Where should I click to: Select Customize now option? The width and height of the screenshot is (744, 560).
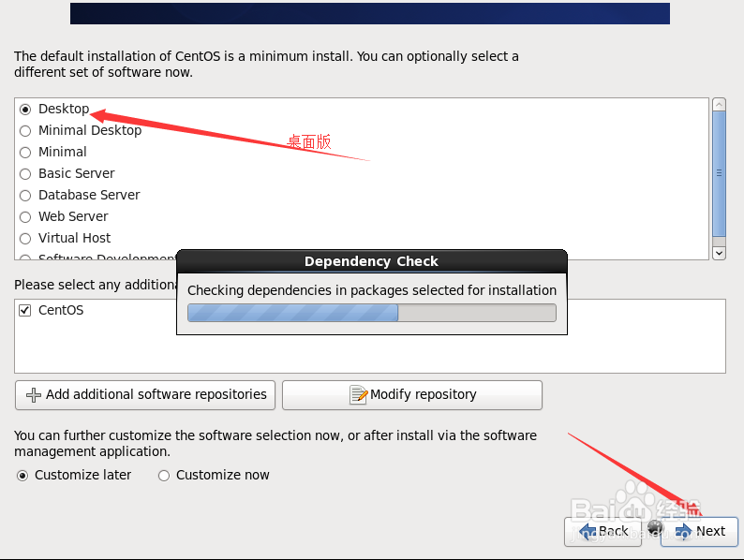click(x=164, y=476)
